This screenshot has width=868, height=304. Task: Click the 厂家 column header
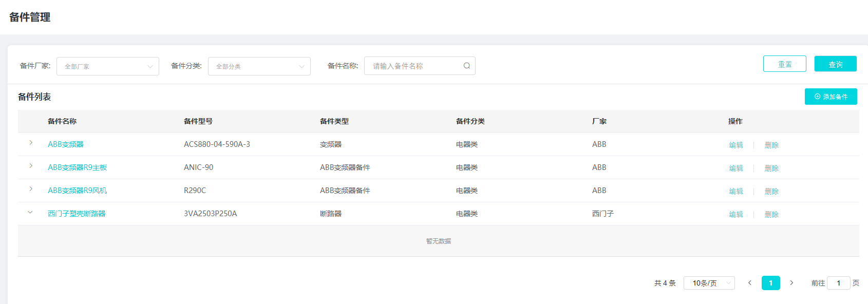[x=599, y=121]
